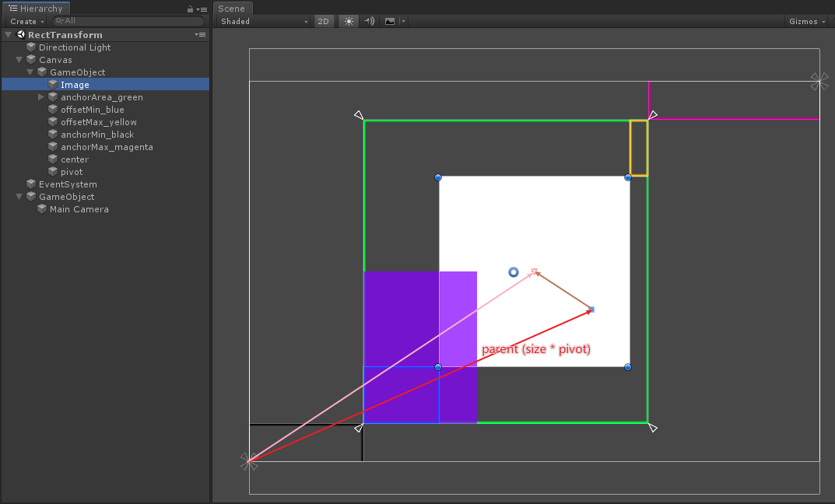The height and width of the screenshot is (504, 835).
Task: Select GameObject above Main Camera
Action: (x=67, y=197)
